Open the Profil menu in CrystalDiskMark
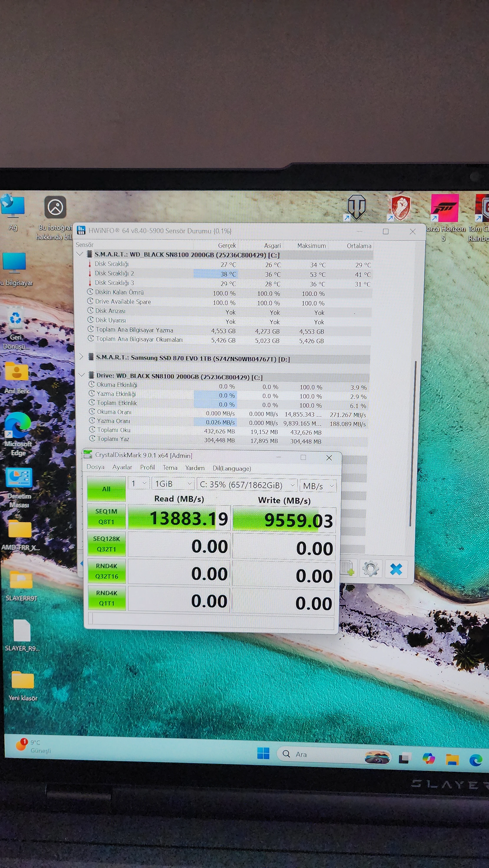The height and width of the screenshot is (868, 489). pos(147,467)
